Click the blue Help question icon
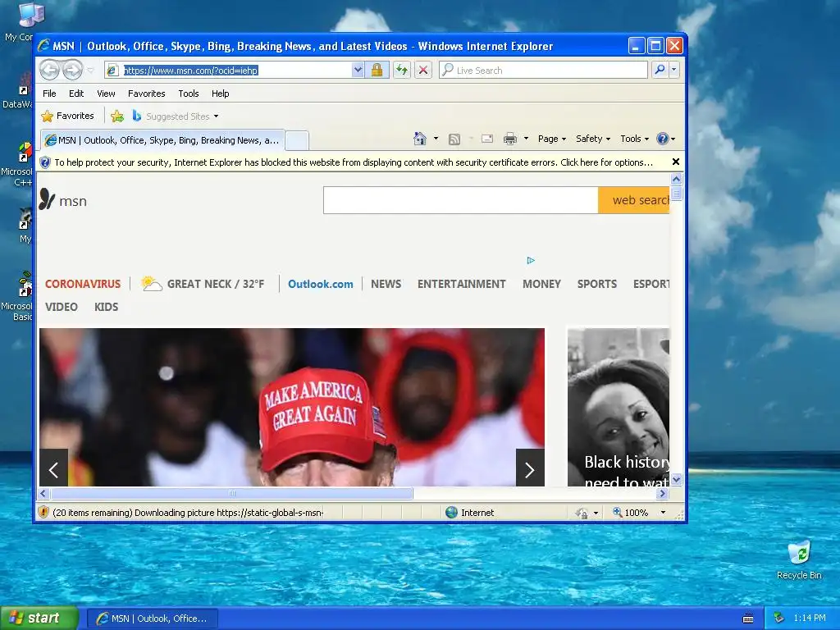This screenshot has height=630, width=840. click(x=663, y=139)
